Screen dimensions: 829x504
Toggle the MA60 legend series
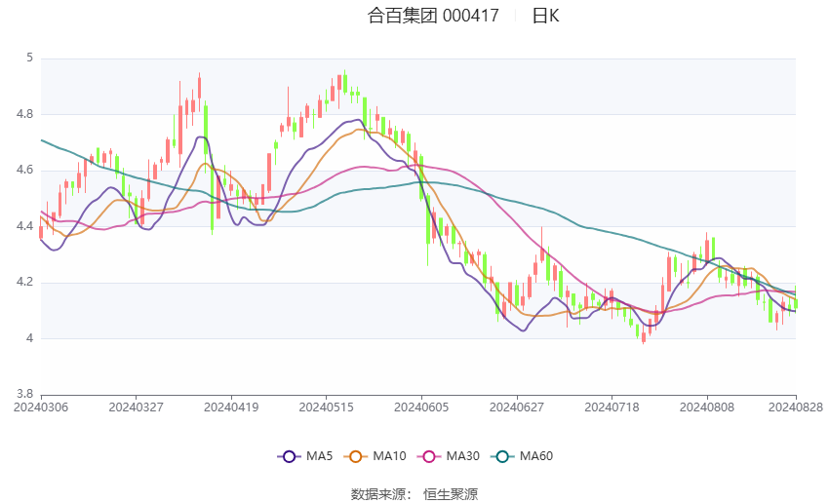522,456
